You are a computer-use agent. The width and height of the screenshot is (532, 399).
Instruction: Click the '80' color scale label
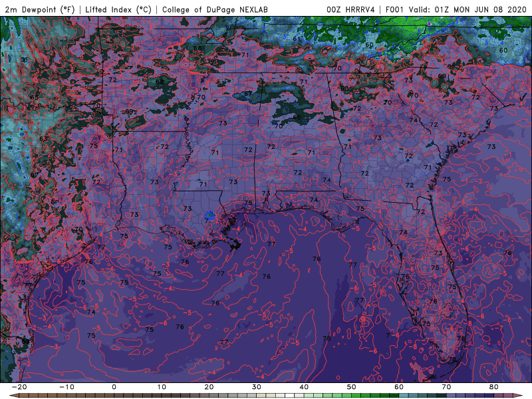point(494,387)
